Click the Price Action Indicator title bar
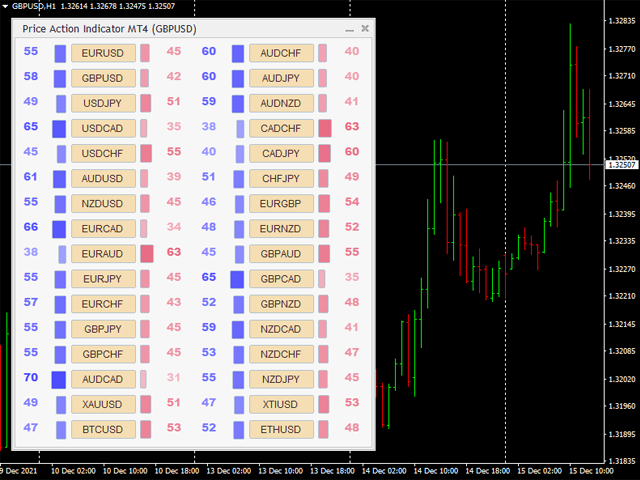Screen dimensions: 640x480 click(150, 29)
